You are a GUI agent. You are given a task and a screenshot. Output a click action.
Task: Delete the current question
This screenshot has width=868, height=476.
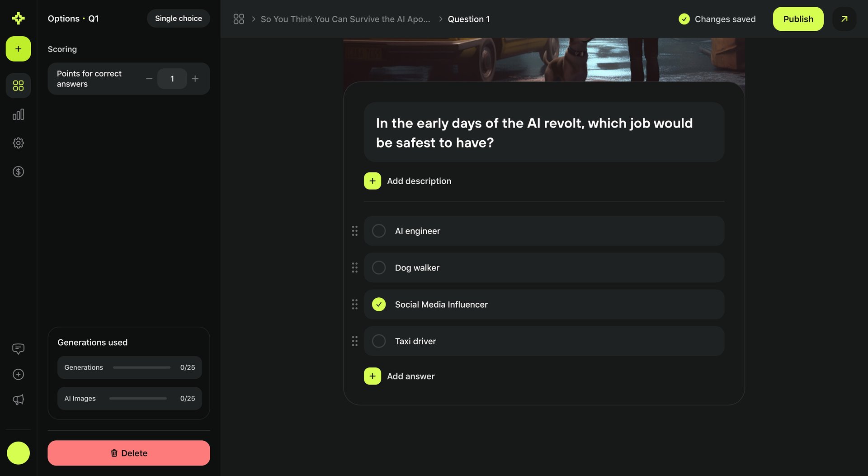128,453
